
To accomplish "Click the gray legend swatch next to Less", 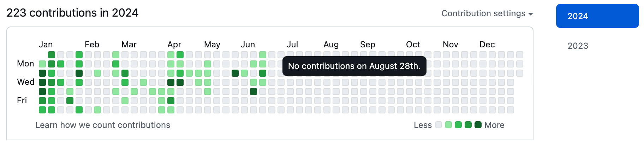I will pyautogui.click(x=439, y=125).
